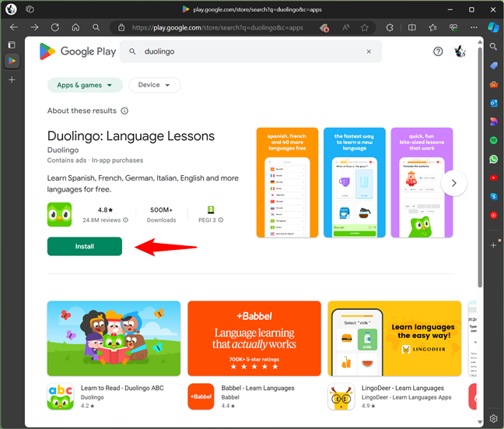
Task: Open the Babbel Language learning banner
Action: point(254,338)
